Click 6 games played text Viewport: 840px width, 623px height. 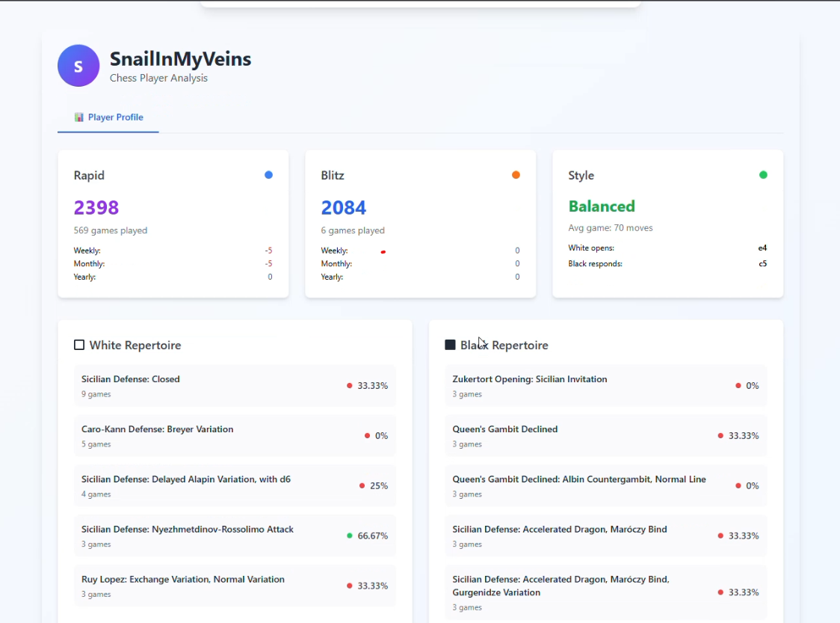click(x=353, y=230)
